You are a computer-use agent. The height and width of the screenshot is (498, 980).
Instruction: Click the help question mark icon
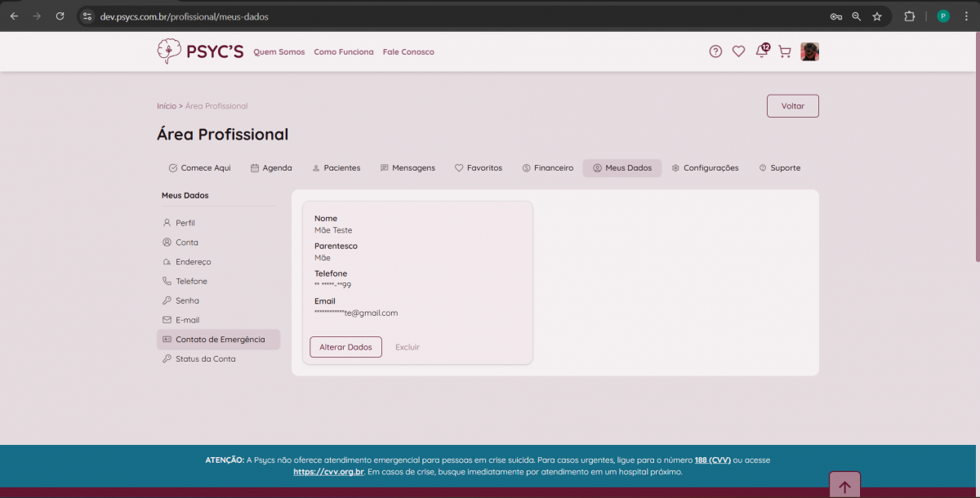click(715, 51)
